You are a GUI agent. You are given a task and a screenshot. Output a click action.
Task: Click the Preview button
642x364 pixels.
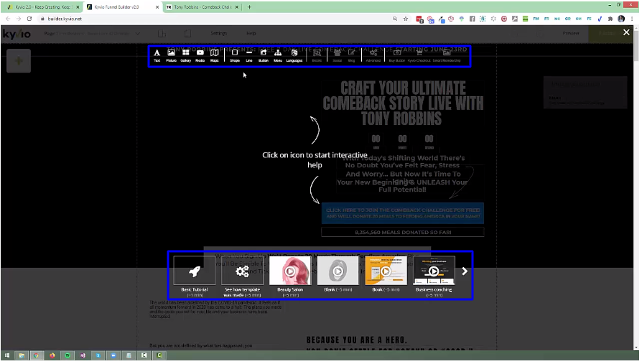pyautogui.click(x=572, y=33)
